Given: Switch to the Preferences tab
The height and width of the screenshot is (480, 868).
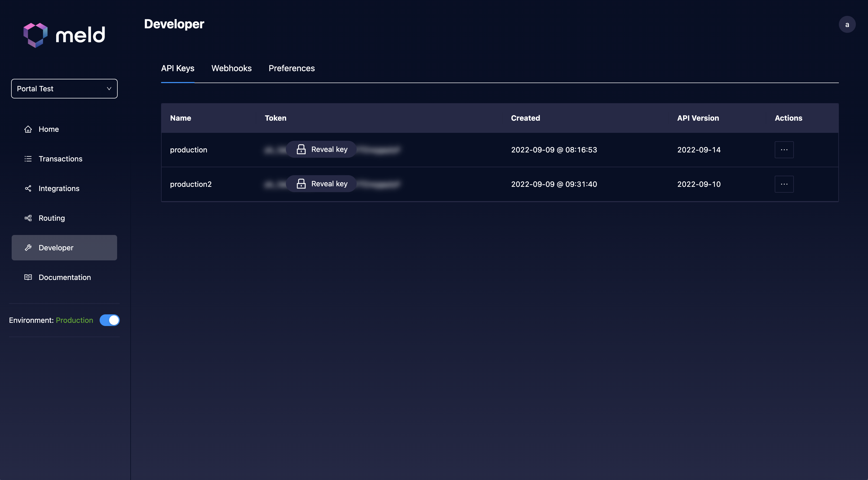Looking at the screenshot, I should point(291,68).
